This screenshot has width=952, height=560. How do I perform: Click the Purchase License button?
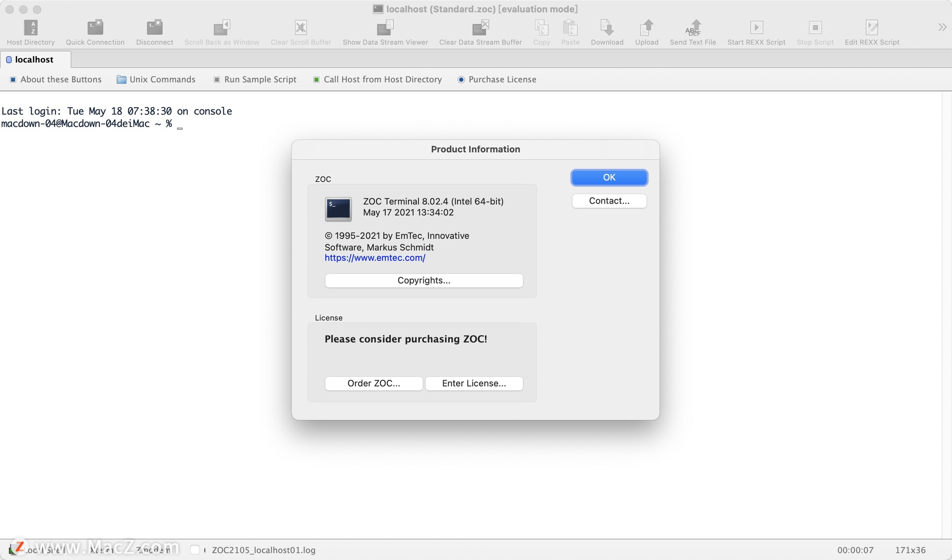click(496, 79)
